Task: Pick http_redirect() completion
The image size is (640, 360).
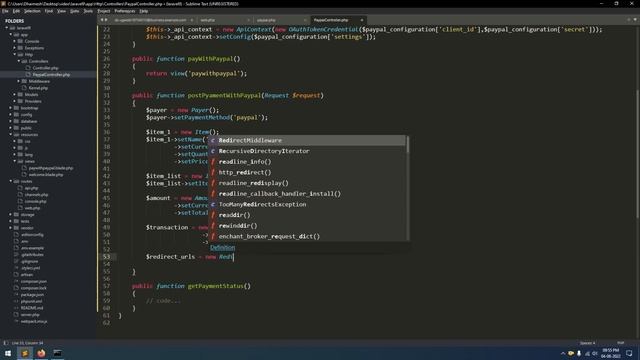Action: [307, 172]
